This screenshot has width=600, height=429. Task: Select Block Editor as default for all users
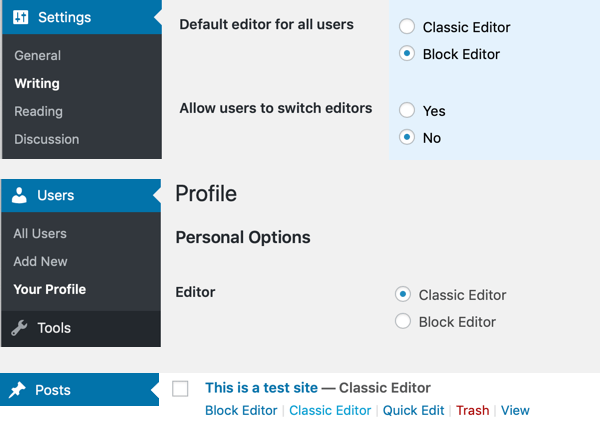pos(407,54)
